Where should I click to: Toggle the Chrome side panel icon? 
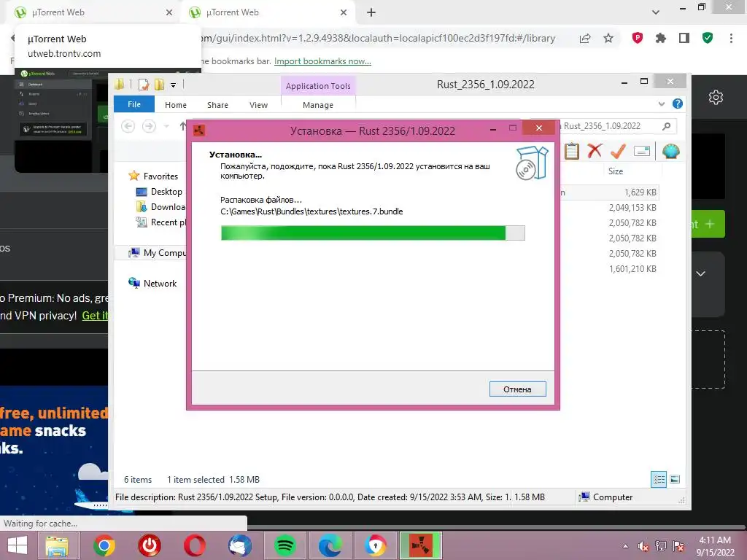click(684, 38)
